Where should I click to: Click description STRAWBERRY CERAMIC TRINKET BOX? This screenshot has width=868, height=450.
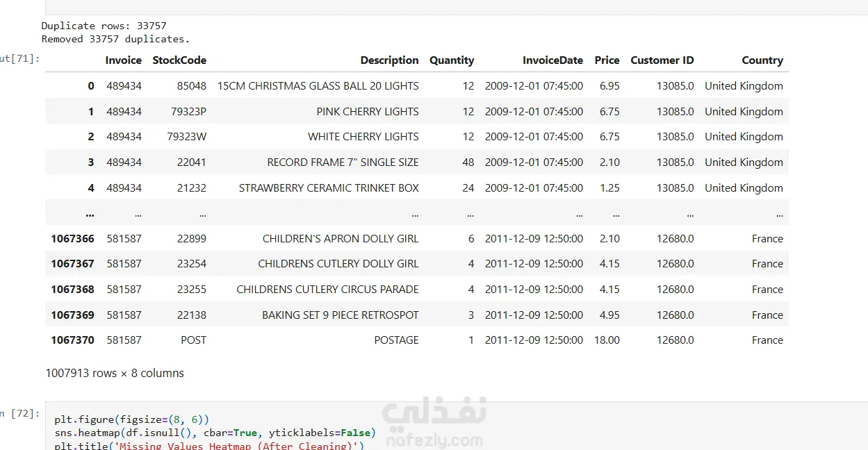pos(329,188)
